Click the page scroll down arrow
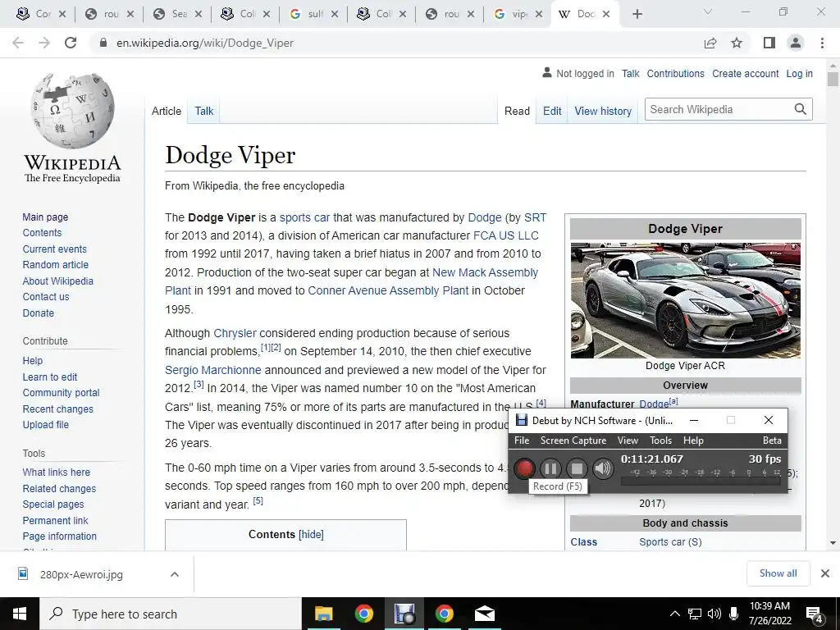The image size is (840, 630). coord(833,543)
